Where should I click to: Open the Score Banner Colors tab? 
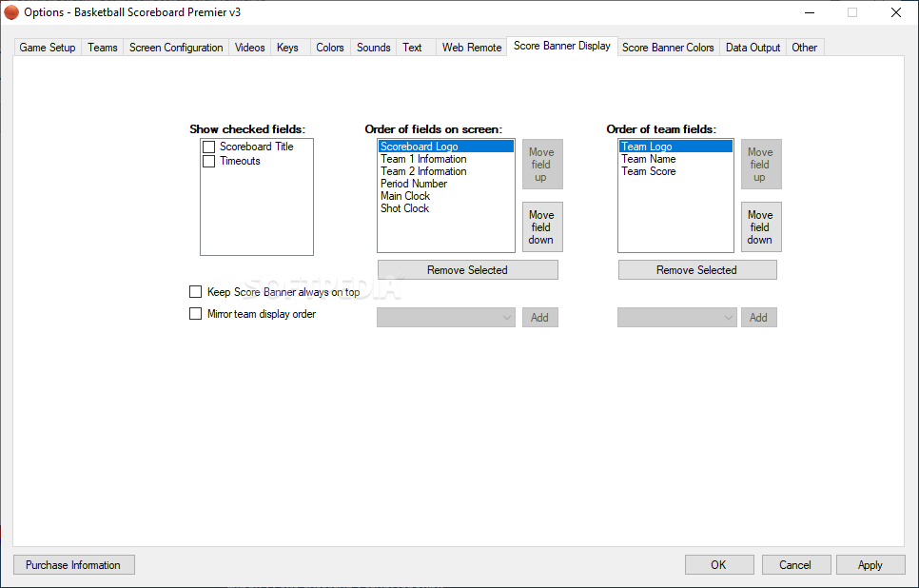pyautogui.click(x=668, y=48)
